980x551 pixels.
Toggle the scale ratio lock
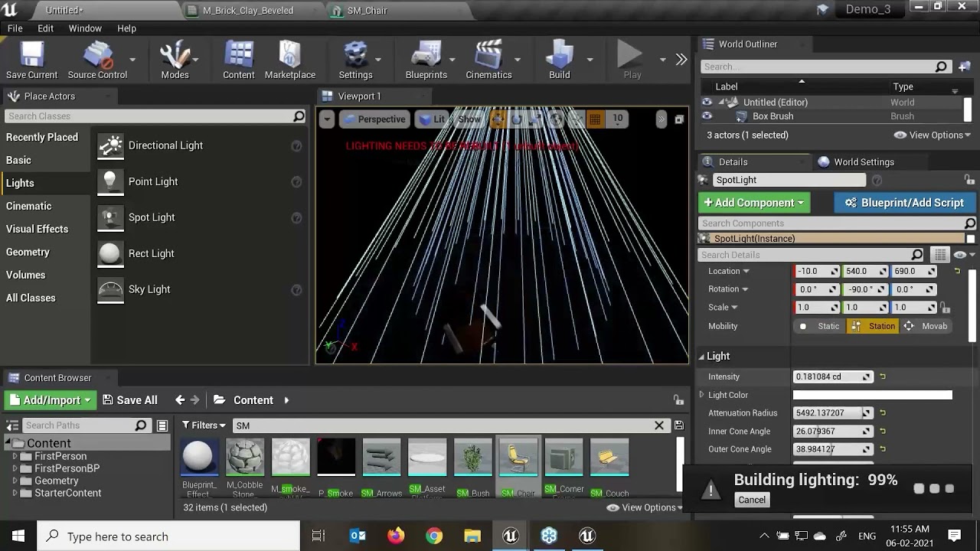coord(946,308)
